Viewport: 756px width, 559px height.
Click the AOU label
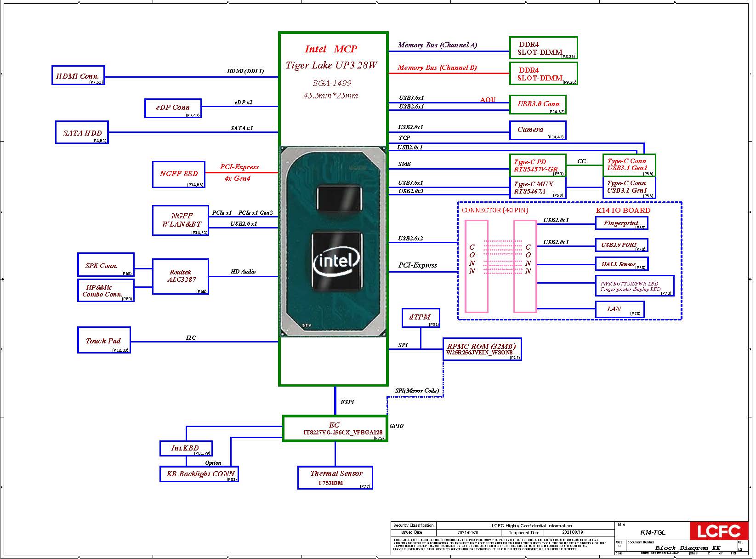pyautogui.click(x=488, y=100)
